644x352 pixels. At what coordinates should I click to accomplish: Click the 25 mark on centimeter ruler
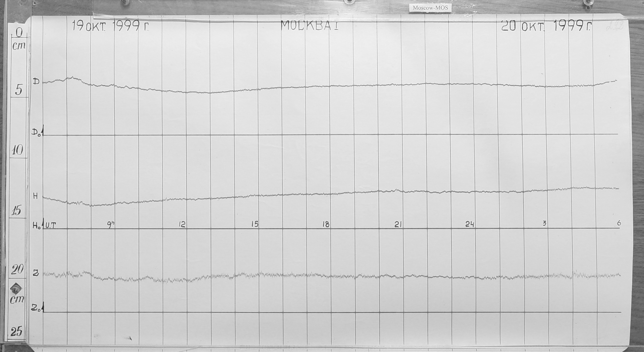pos(16,331)
